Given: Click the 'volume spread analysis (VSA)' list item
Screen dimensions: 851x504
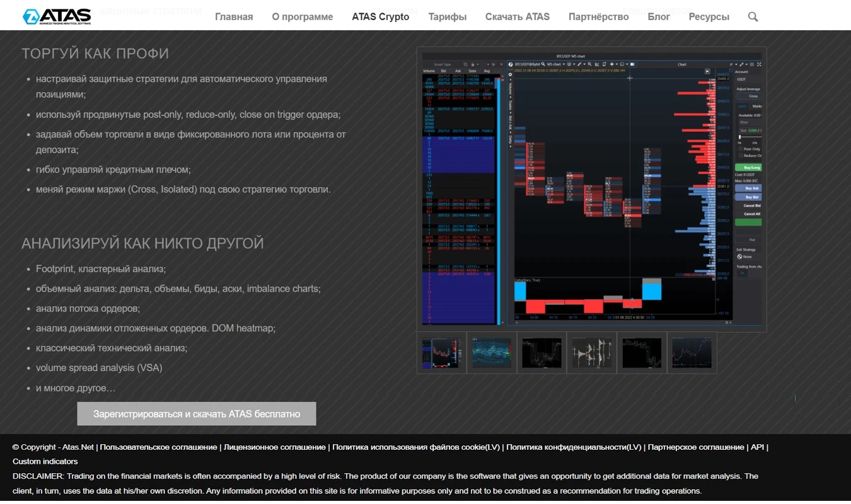Looking at the screenshot, I should click(99, 368).
